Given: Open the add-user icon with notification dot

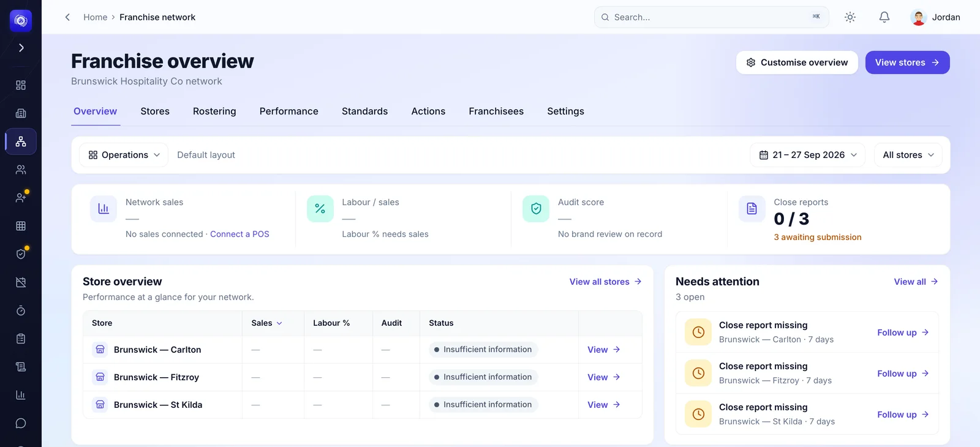Looking at the screenshot, I should coord(21,198).
